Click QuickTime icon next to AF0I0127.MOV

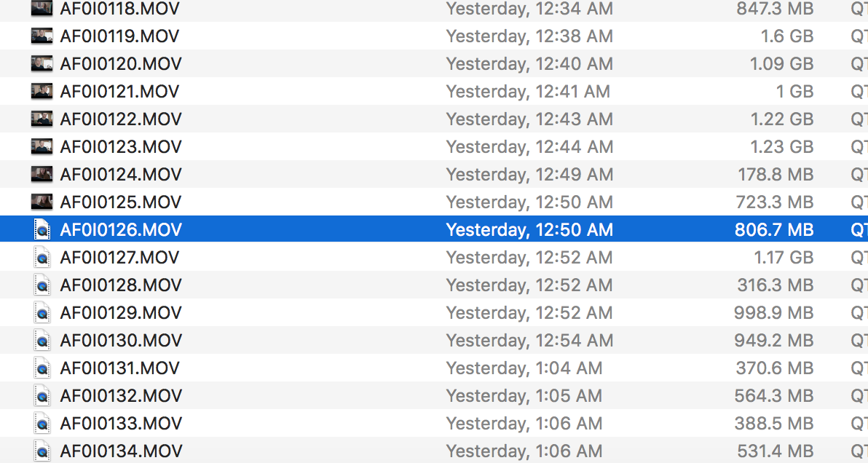(42, 257)
